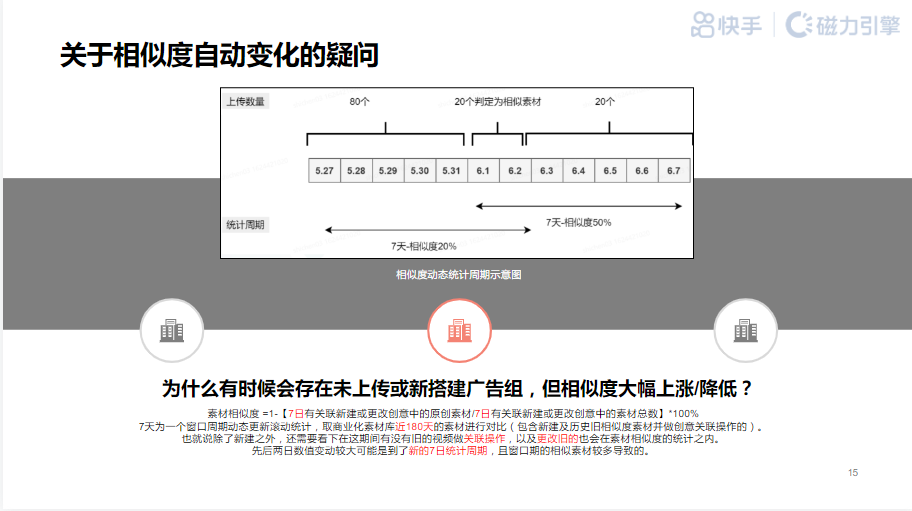Select the 7天-相似度50% label
The image size is (912, 511).
578,222
